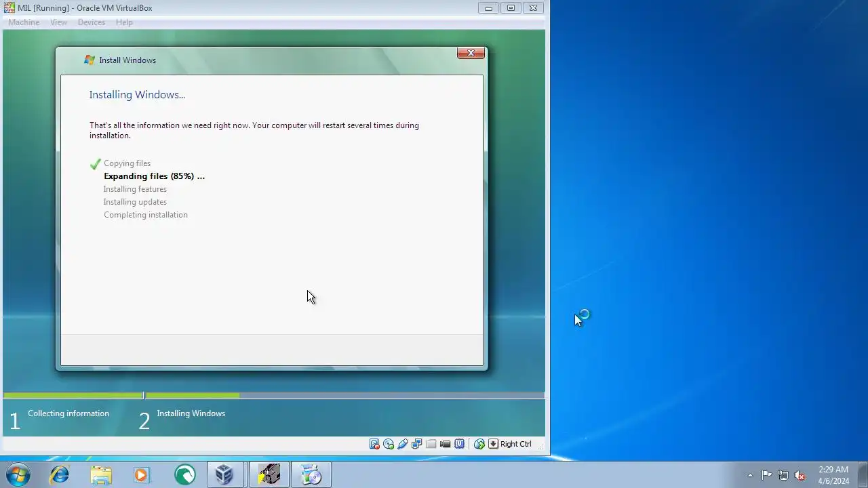The height and width of the screenshot is (488, 868).
Task: Maximize the VirtualBox VM window
Action: pyautogui.click(x=511, y=8)
